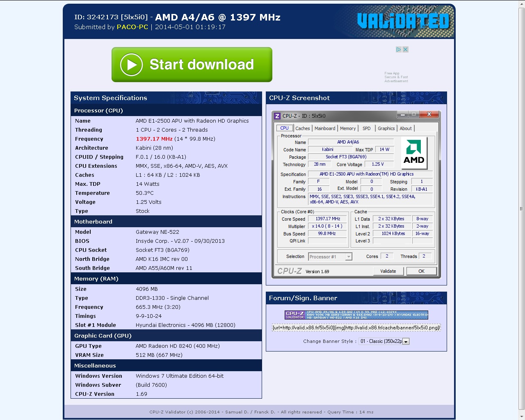Click the 'Forum/Sign. Banner' panel header

click(x=356, y=298)
